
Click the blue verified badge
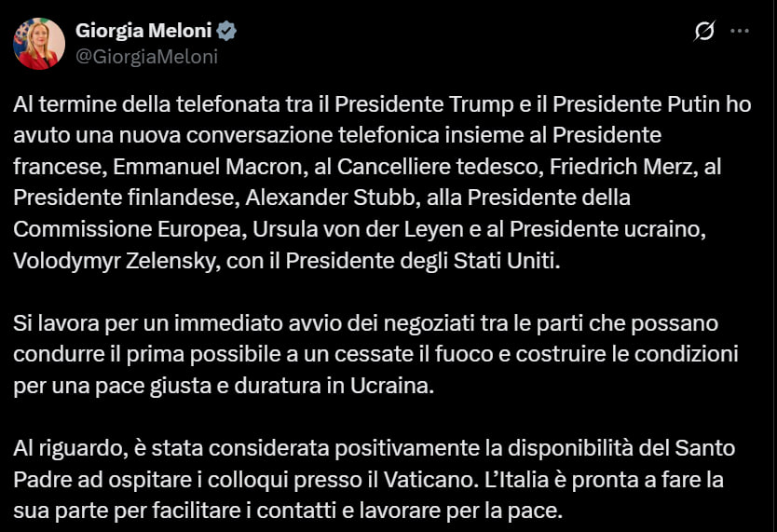(x=227, y=31)
